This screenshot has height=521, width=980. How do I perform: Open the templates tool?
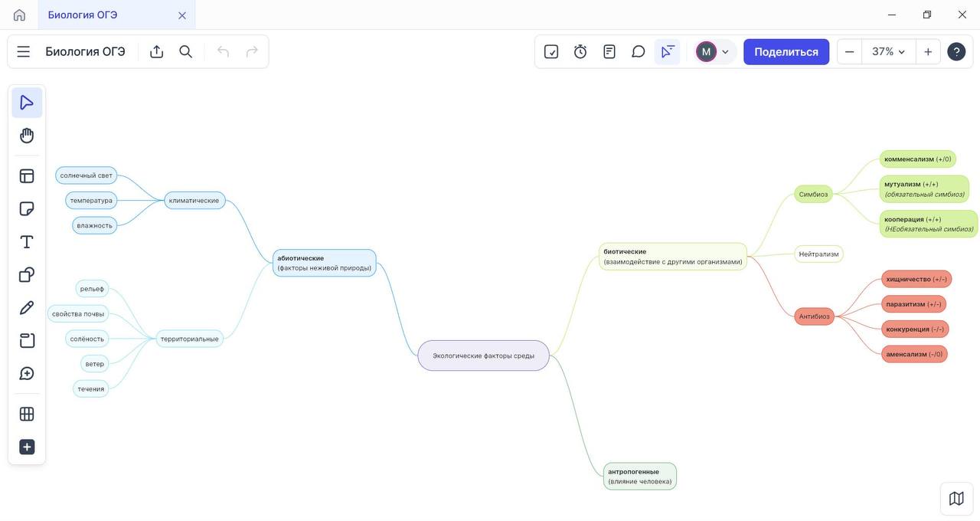click(27, 176)
